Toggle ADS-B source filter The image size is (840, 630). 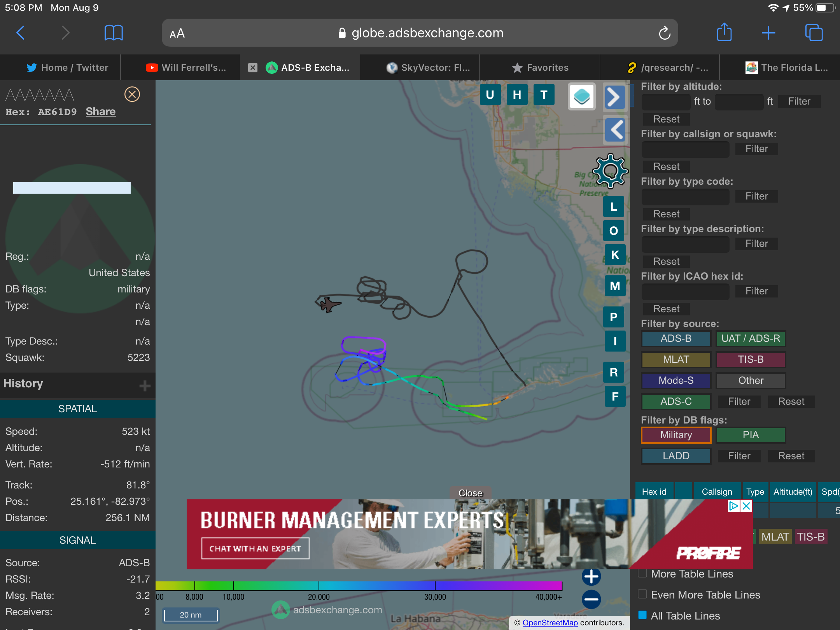pyautogui.click(x=676, y=338)
